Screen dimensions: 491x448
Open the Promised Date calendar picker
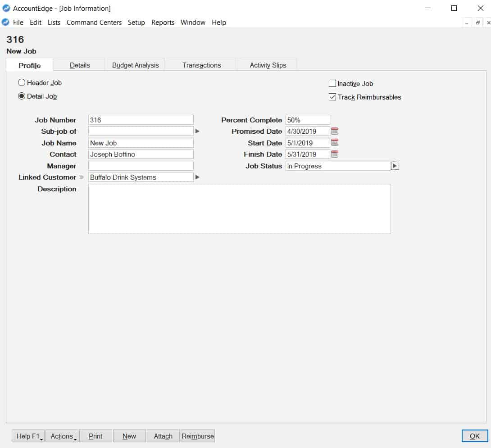[334, 131]
